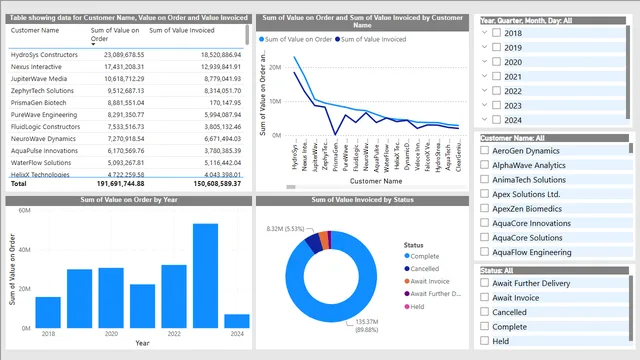Tick the 2023 year checkbox
Viewport: 640px width, 360px height.
click(x=496, y=105)
